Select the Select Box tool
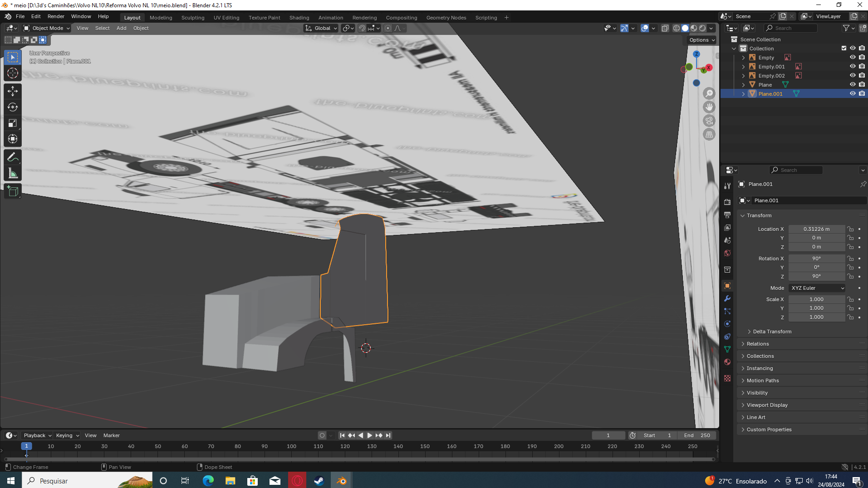The width and height of the screenshot is (868, 488). click(13, 57)
